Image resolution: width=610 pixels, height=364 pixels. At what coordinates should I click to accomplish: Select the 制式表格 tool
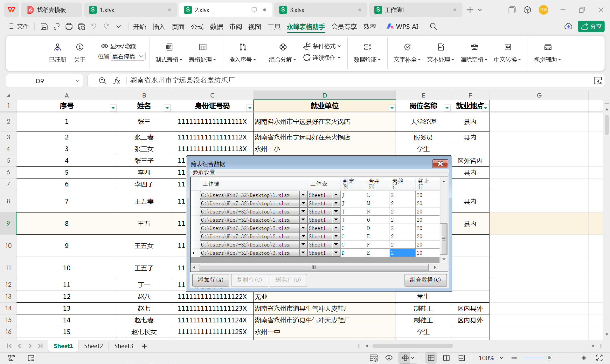click(x=169, y=52)
